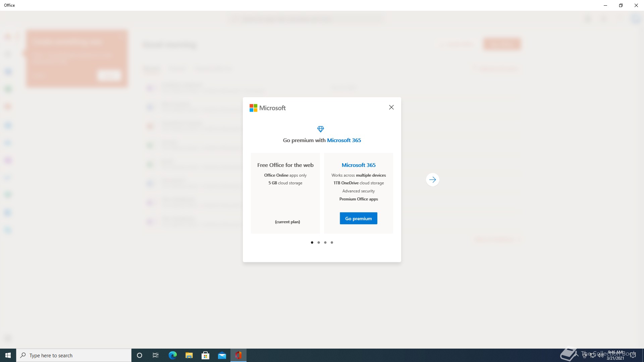Screen dimensions: 644x362
Task: Select the fourth carousel page dot
Action: (x=332, y=242)
